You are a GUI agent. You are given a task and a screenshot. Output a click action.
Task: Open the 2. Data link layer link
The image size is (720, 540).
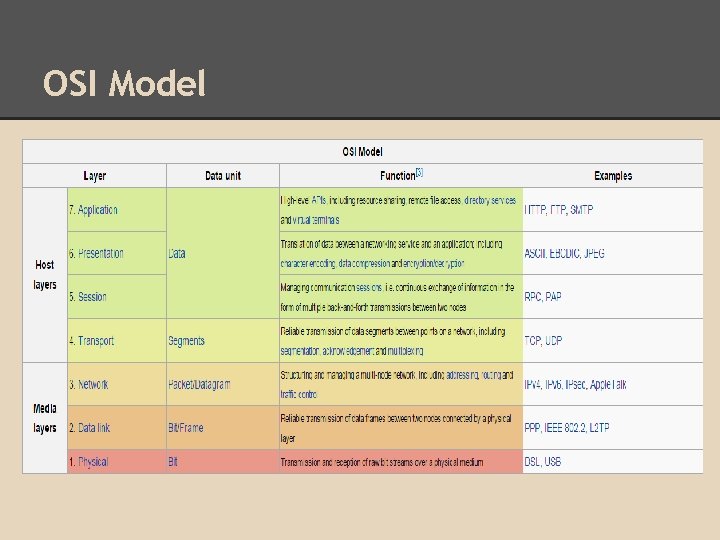pos(89,428)
